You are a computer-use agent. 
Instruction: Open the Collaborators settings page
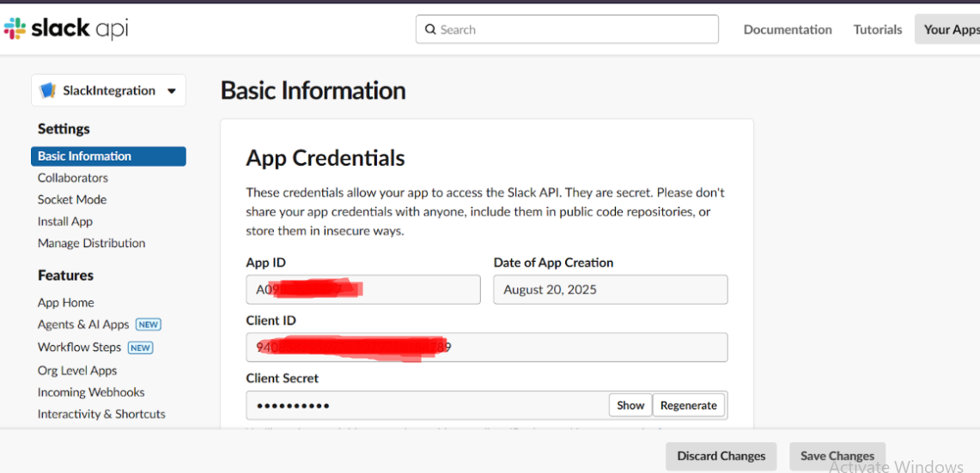click(x=72, y=178)
